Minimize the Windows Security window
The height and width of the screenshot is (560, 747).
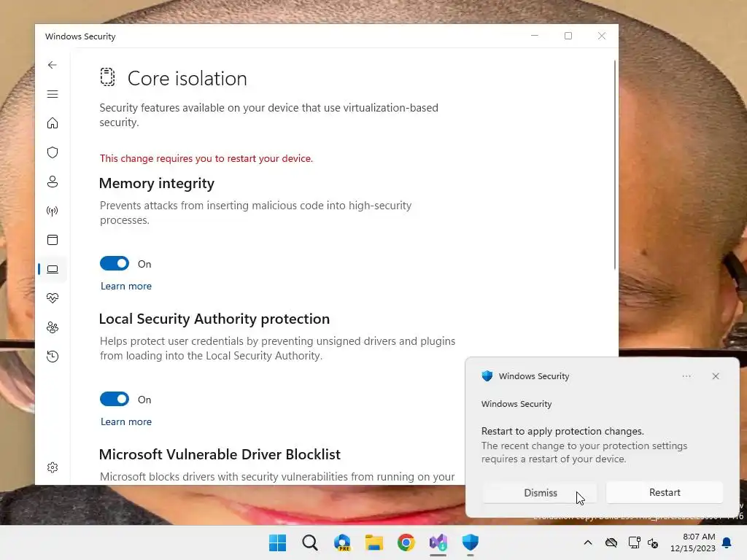[x=535, y=36]
